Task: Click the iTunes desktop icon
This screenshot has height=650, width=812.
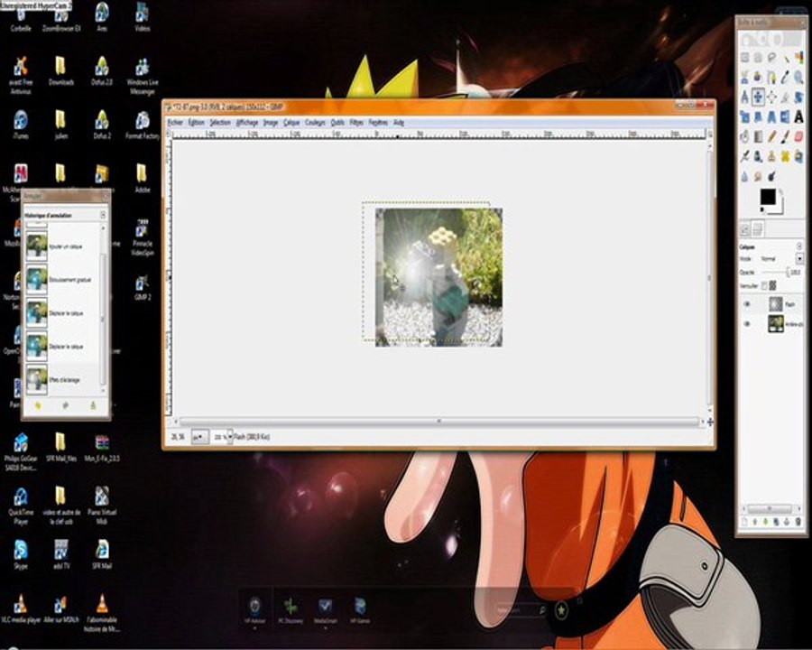Action: pyautogui.click(x=21, y=125)
